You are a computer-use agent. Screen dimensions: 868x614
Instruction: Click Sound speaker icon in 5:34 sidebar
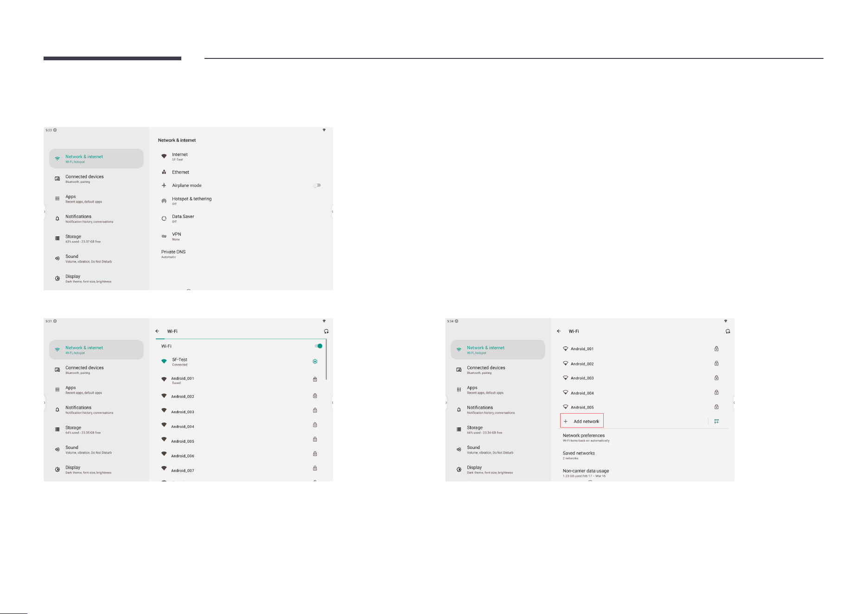tap(459, 449)
